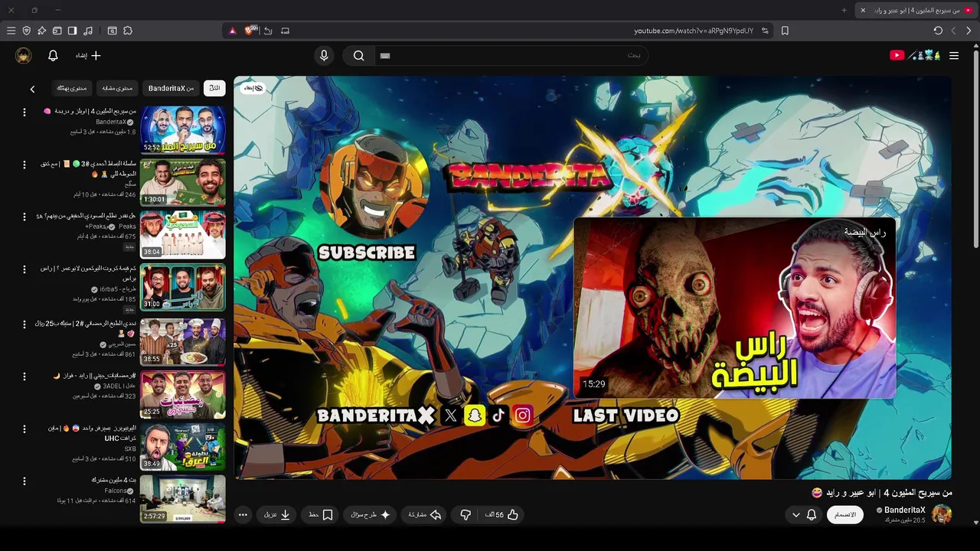Open the Create (إنشاء) button
The image size is (980, 551).
click(x=88, y=55)
